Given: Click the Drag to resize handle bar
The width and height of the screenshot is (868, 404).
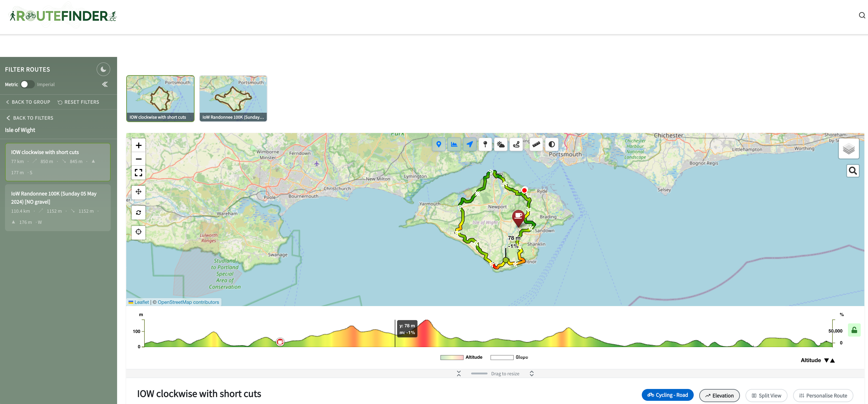Looking at the screenshot, I should pyautogui.click(x=479, y=373).
